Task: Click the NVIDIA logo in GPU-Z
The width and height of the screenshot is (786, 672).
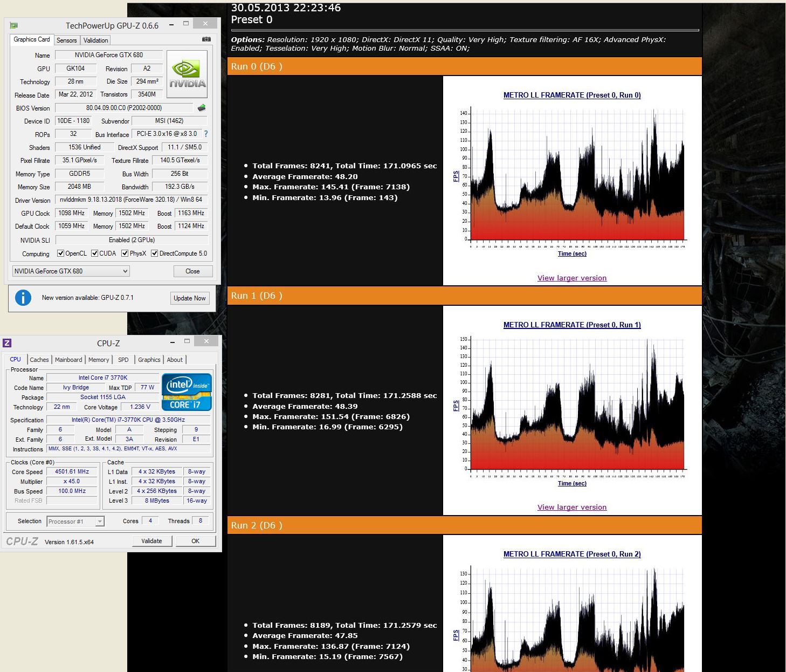Action: point(187,74)
